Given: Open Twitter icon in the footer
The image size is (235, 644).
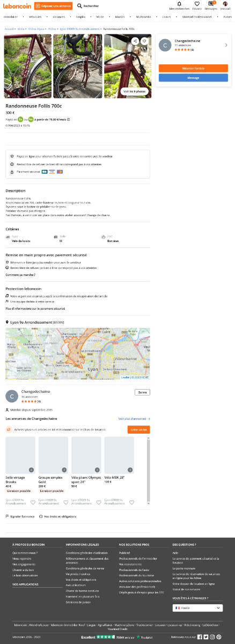Looking at the screenshot, I should pyautogui.click(x=206, y=636).
